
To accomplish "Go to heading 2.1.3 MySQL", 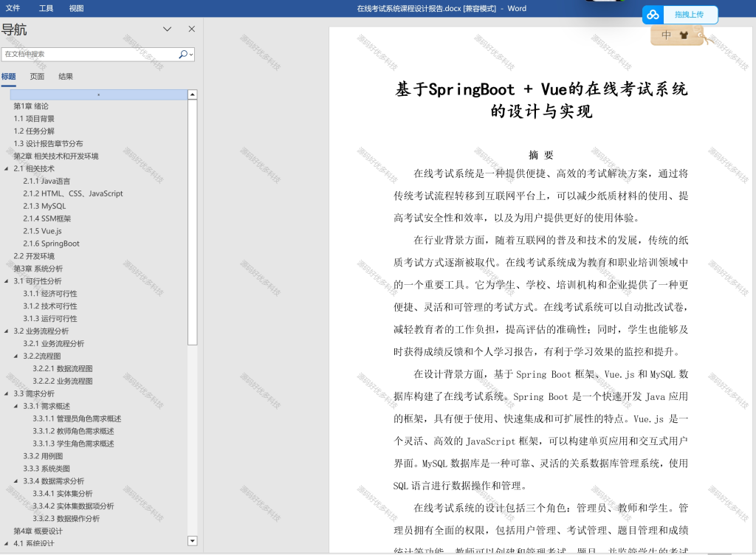I will click(x=44, y=206).
